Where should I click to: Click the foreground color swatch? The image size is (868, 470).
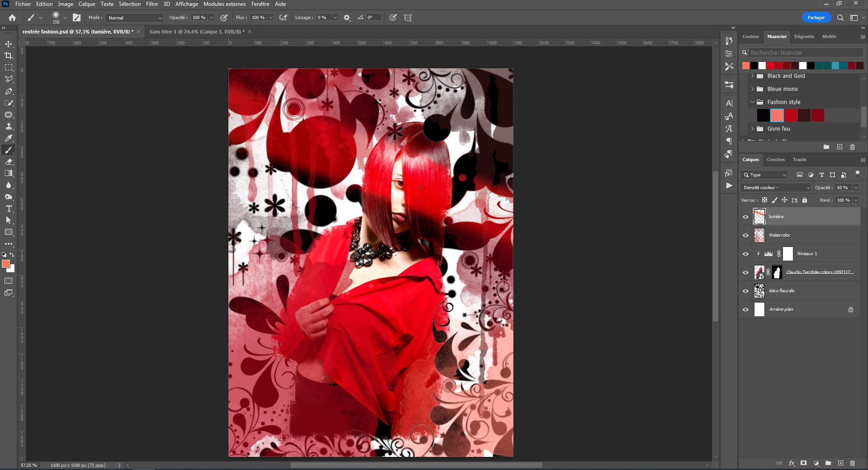click(x=6, y=264)
